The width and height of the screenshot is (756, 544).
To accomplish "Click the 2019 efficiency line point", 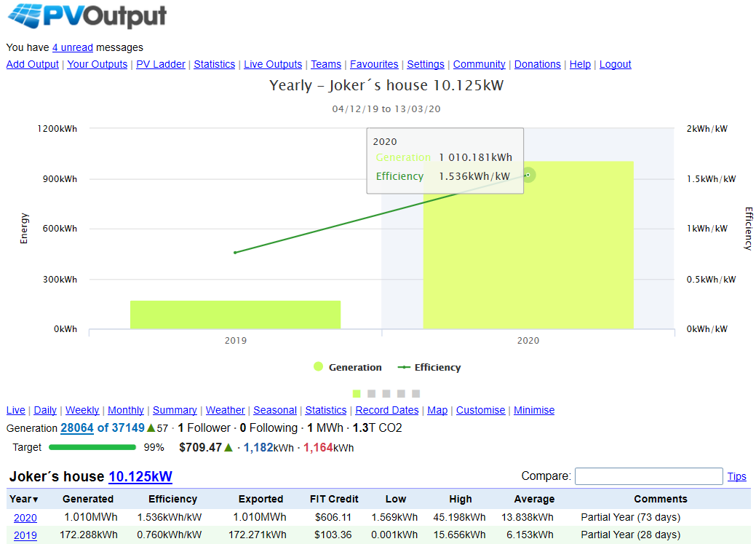I will point(235,253).
